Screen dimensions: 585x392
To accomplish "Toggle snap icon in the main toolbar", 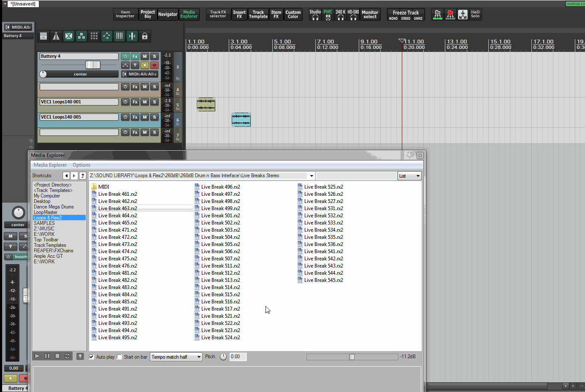I will tap(132, 36).
